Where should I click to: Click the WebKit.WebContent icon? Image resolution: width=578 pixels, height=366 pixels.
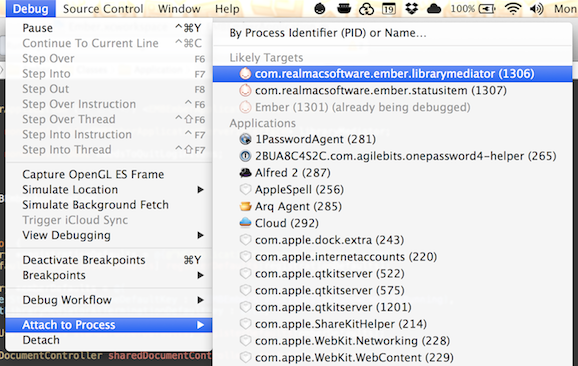[245, 357]
